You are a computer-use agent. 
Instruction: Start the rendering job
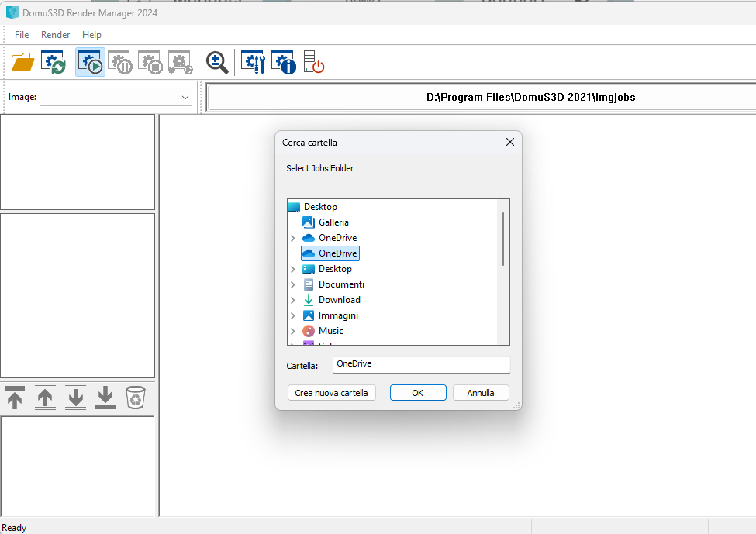click(x=90, y=62)
